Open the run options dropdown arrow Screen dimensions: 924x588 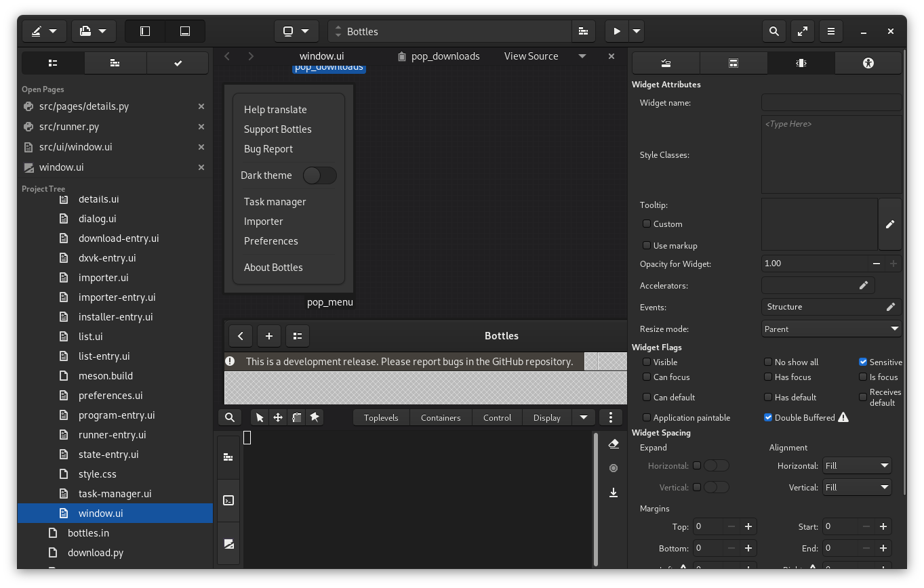(x=637, y=31)
